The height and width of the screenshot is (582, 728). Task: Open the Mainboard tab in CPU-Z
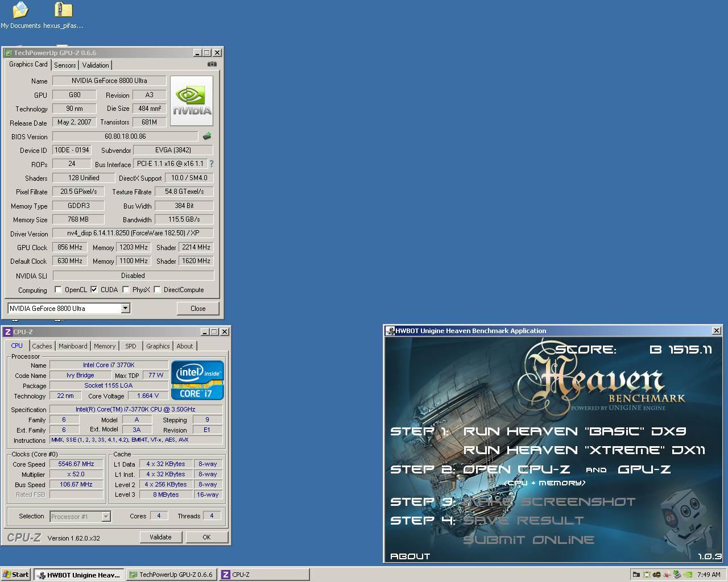tap(73, 346)
